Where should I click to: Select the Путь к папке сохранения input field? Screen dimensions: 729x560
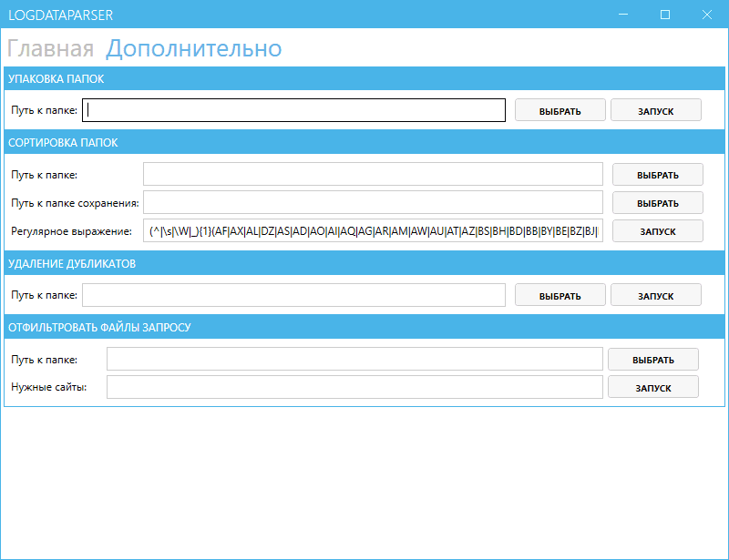pyautogui.click(x=374, y=202)
